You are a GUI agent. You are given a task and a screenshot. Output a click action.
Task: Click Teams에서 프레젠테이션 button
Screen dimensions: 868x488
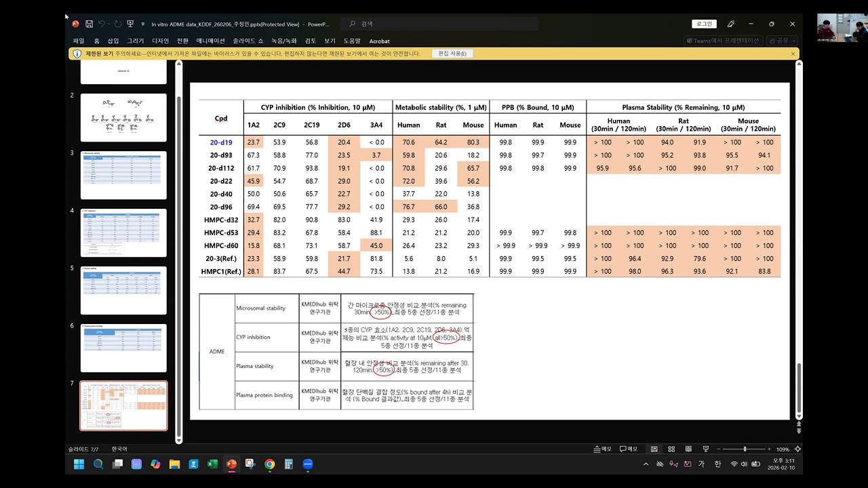click(x=722, y=41)
